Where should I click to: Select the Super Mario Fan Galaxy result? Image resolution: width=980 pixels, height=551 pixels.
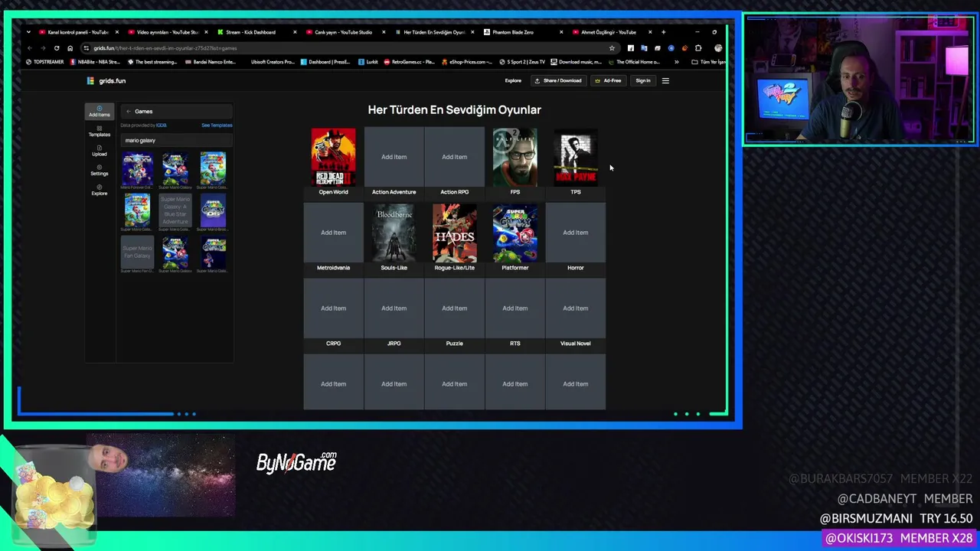[x=138, y=253]
